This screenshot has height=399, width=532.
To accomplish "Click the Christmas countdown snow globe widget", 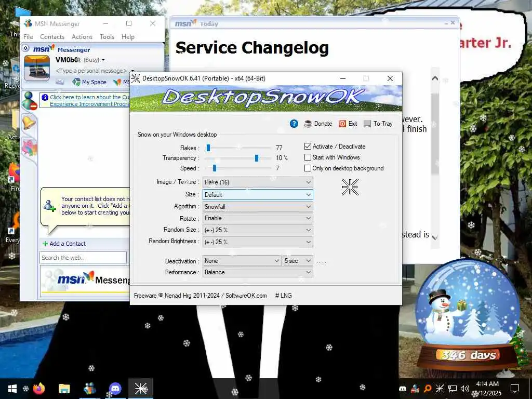I will (468, 315).
